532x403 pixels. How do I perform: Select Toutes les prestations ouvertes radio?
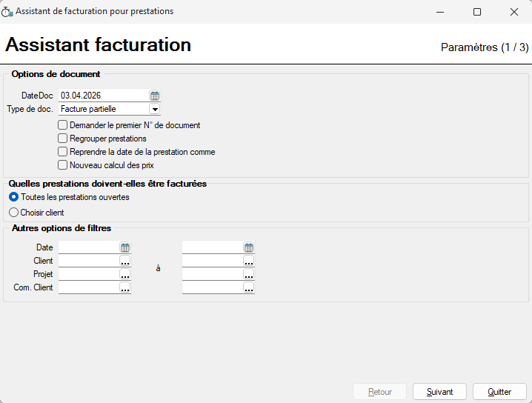[13, 198]
